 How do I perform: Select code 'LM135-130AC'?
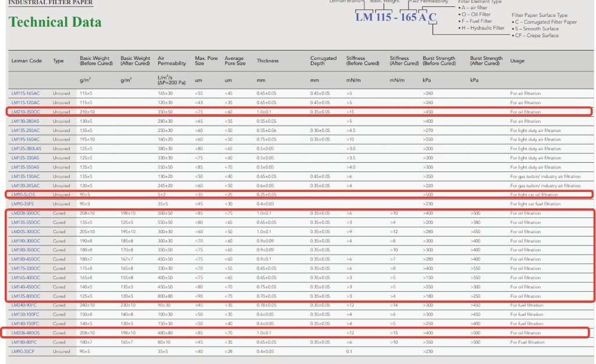[26, 177]
